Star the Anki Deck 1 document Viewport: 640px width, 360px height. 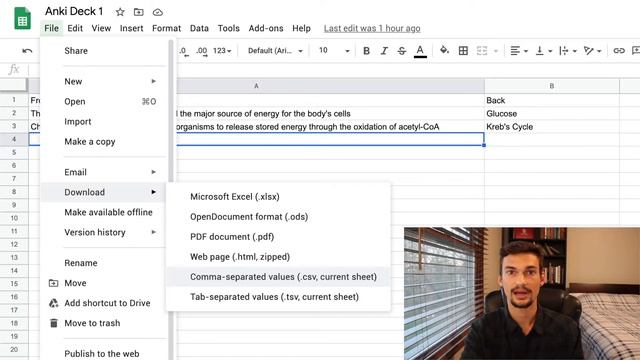point(120,12)
